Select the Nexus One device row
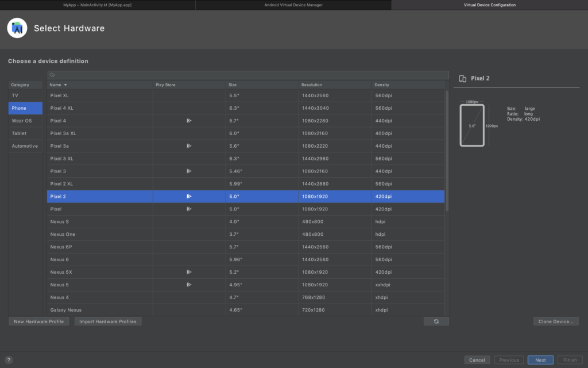The image size is (588, 368). (246, 235)
